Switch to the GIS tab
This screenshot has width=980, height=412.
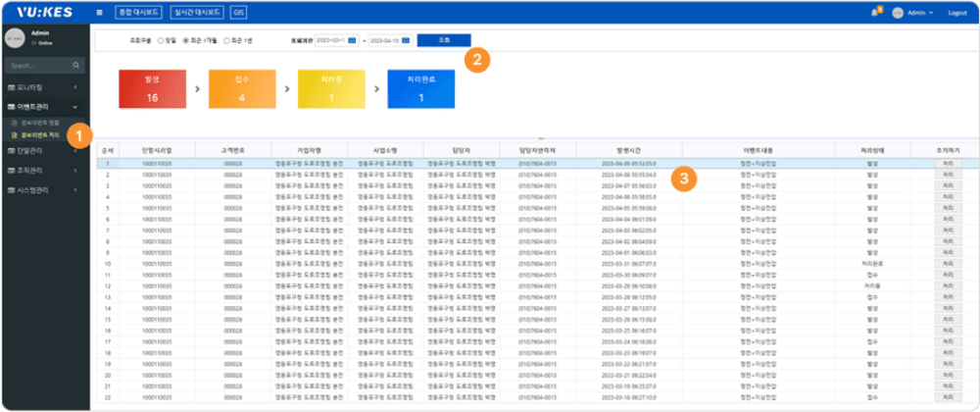238,13
